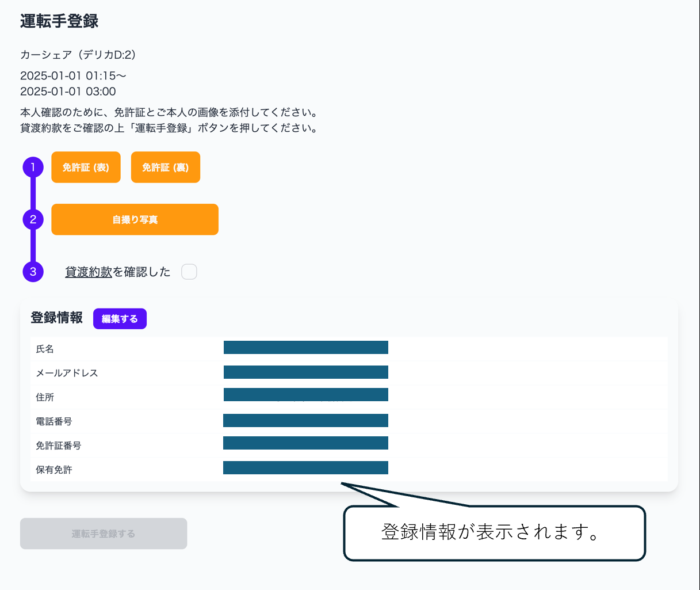The image size is (700, 590).
Task: Select the step 2 circle icon
Action: coord(33,219)
